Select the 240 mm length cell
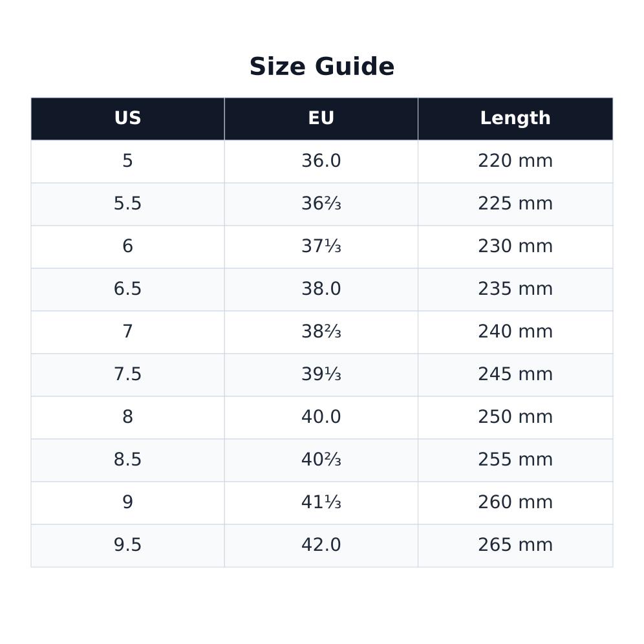 pos(515,332)
